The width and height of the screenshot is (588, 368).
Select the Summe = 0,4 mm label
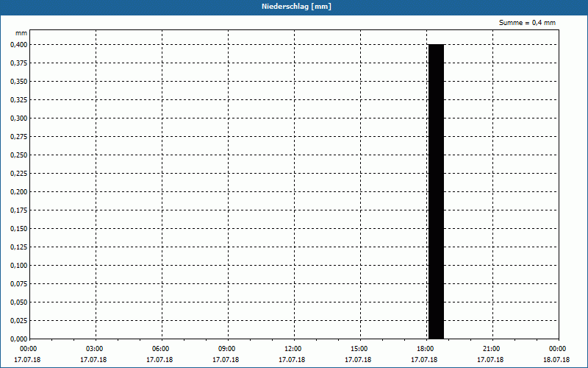click(527, 23)
